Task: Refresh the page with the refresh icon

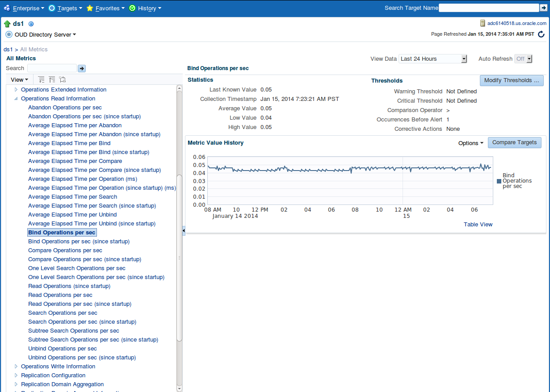Action: 542,34
